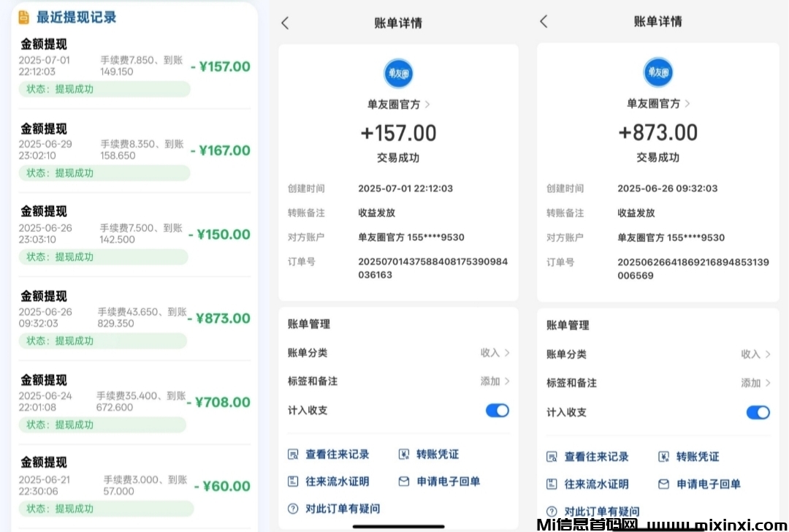The width and height of the screenshot is (789, 532).
Task: Tap the 单友圈 logo above the +873.00 amount
Action: pyautogui.click(x=657, y=72)
